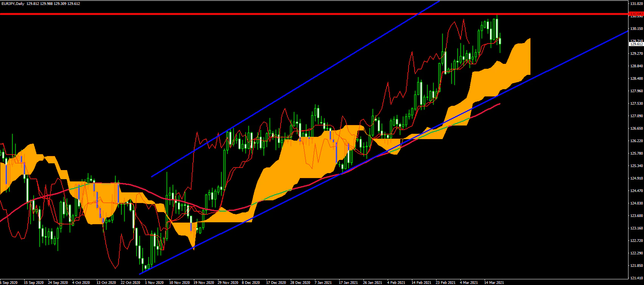Click the 126.220 price scale label
Screen dimensions: 644x285
click(636, 141)
